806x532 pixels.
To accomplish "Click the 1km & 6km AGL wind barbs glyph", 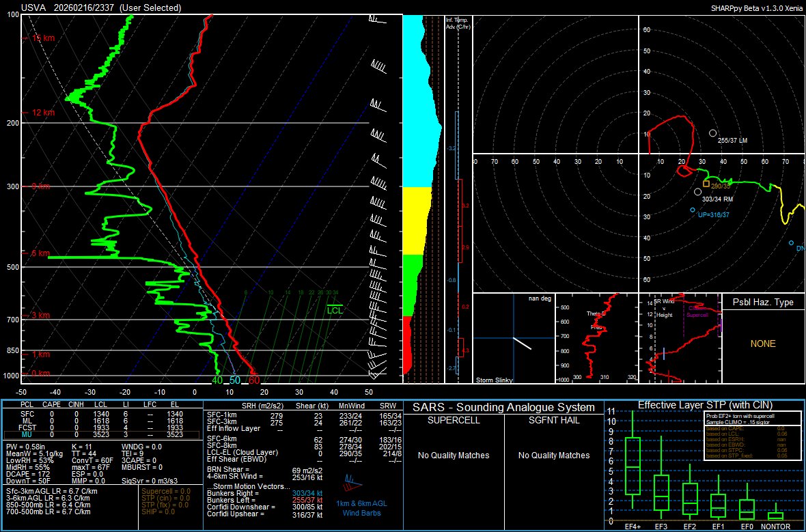I will click(x=352, y=481).
